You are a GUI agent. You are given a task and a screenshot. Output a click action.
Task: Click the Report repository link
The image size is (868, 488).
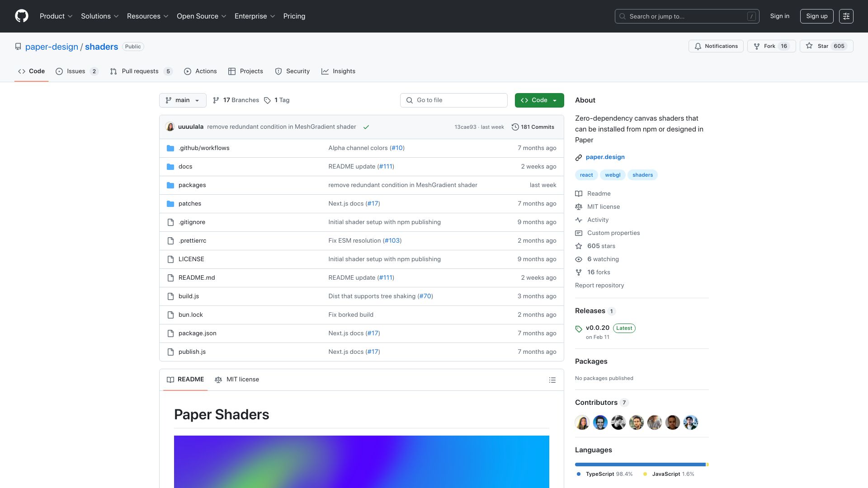(x=599, y=286)
